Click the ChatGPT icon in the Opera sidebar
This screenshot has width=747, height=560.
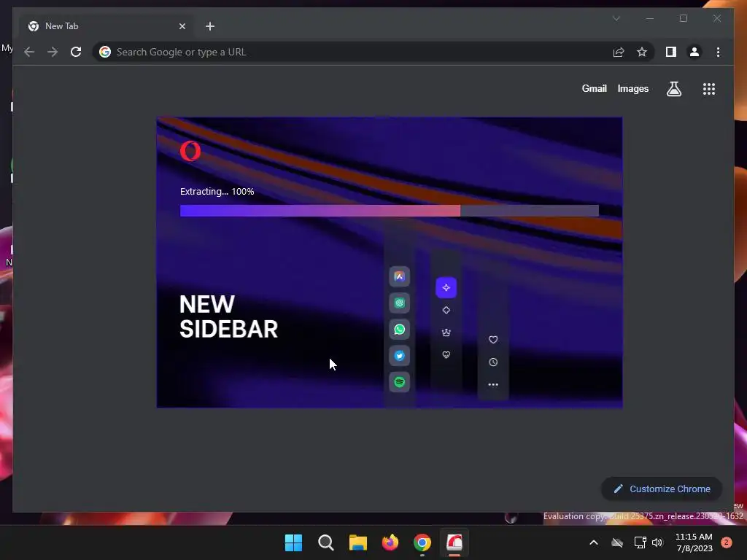[399, 303]
